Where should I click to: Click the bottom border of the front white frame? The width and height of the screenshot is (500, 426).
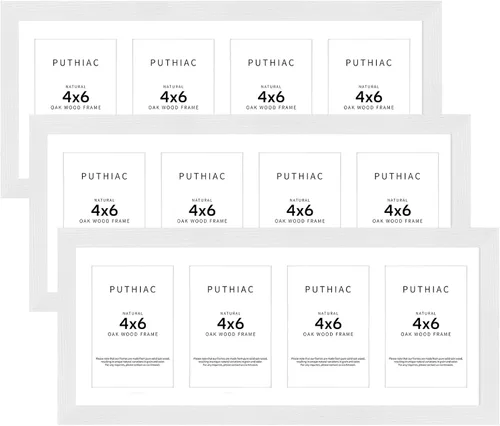point(278,415)
